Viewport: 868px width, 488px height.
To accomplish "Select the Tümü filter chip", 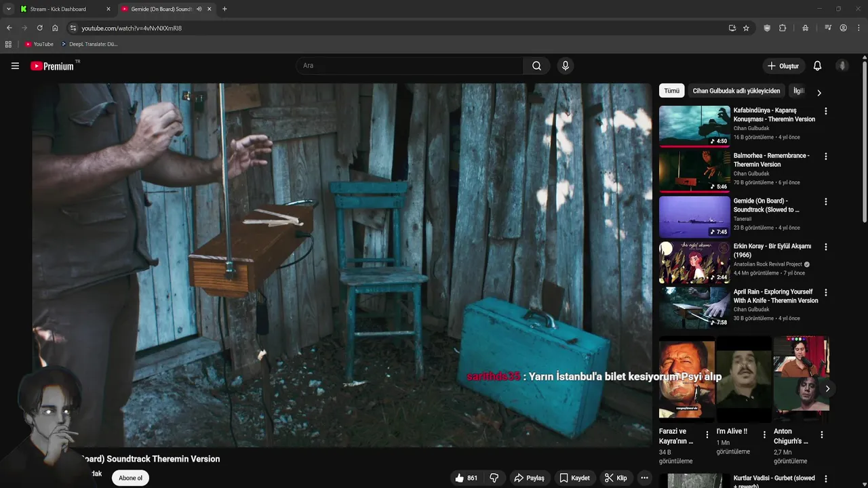I will (x=671, y=91).
